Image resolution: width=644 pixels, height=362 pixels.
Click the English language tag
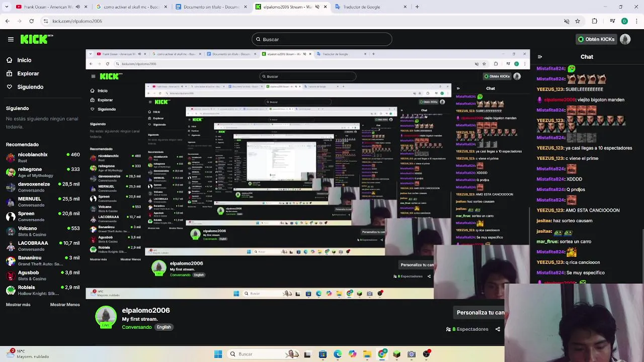pyautogui.click(x=164, y=327)
